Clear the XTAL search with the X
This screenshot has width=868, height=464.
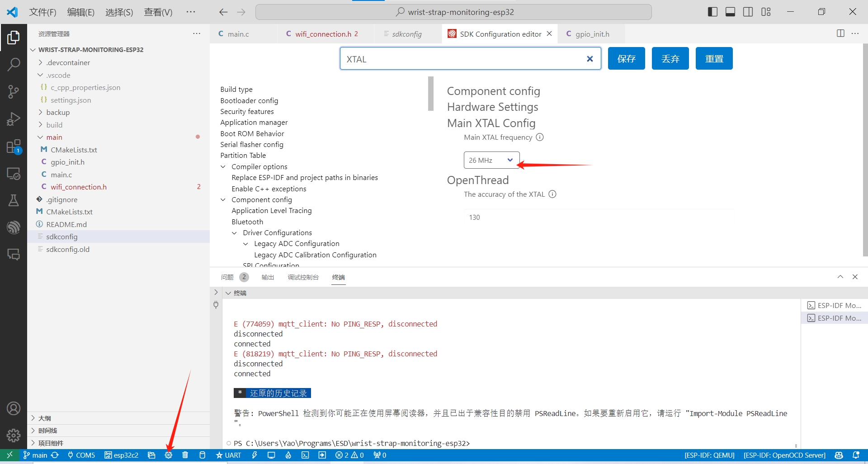pyautogui.click(x=590, y=59)
